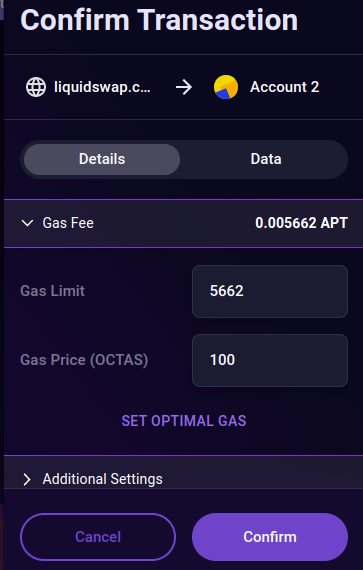Focus the Gas Limit input field
This screenshot has width=363, height=570.
(270, 291)
